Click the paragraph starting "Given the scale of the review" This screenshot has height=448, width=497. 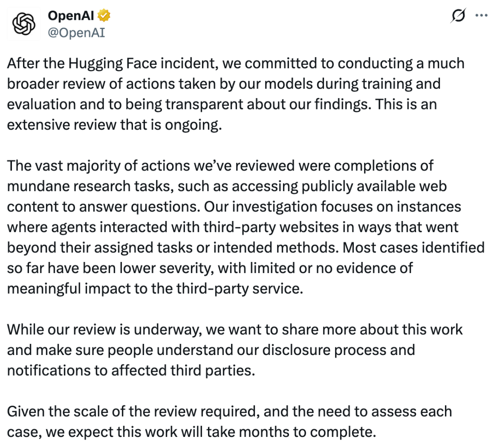[x=230, y=422]
